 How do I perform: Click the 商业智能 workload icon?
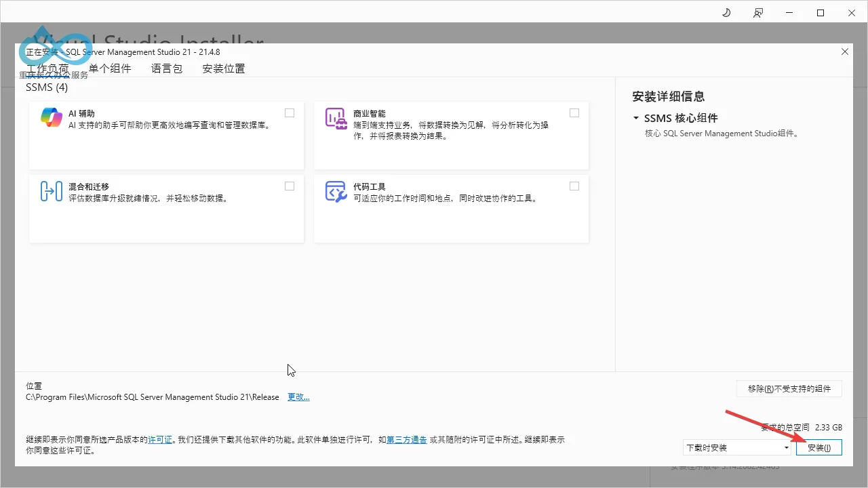[x=336, y=118]
